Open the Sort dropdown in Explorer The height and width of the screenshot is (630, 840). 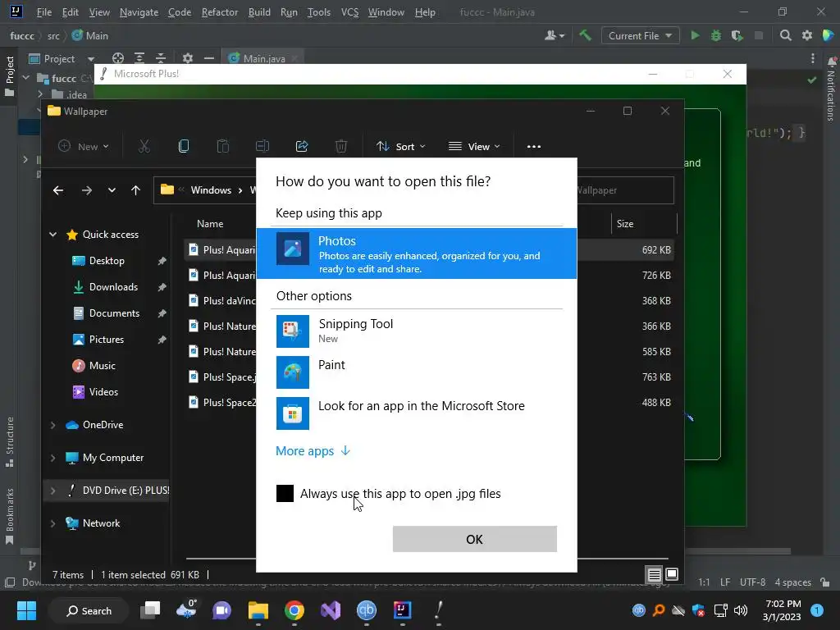pyautogui.click(x=400, y=146)
